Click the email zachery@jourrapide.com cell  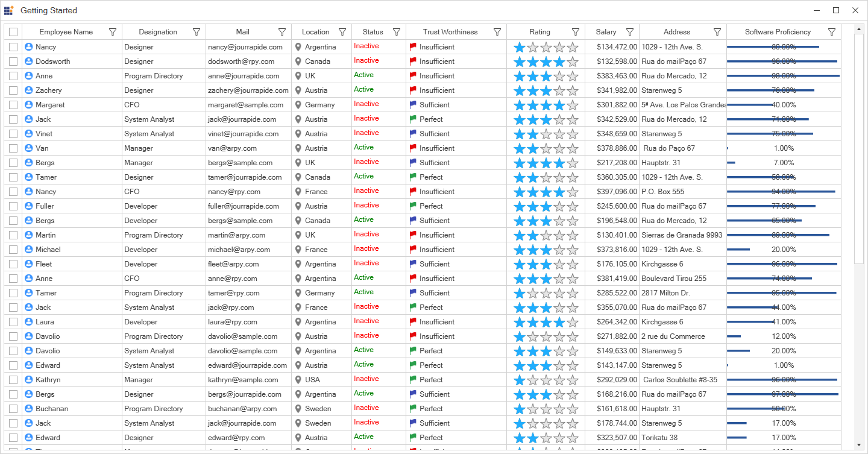coord(248,90)
